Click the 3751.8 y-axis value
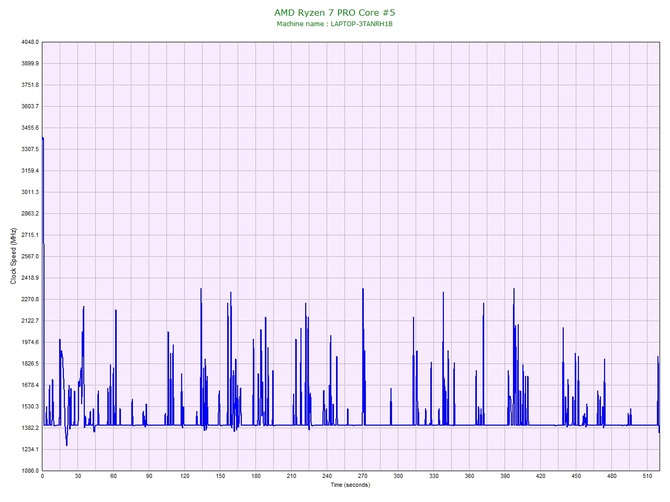The height and width of the screenshot is (502, 670). coord(30,85)
